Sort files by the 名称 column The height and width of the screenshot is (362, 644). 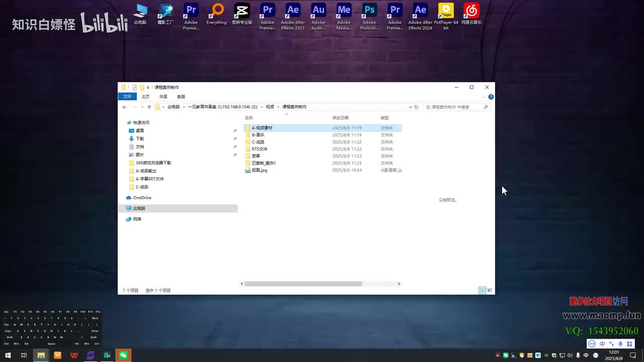point(286,118)
